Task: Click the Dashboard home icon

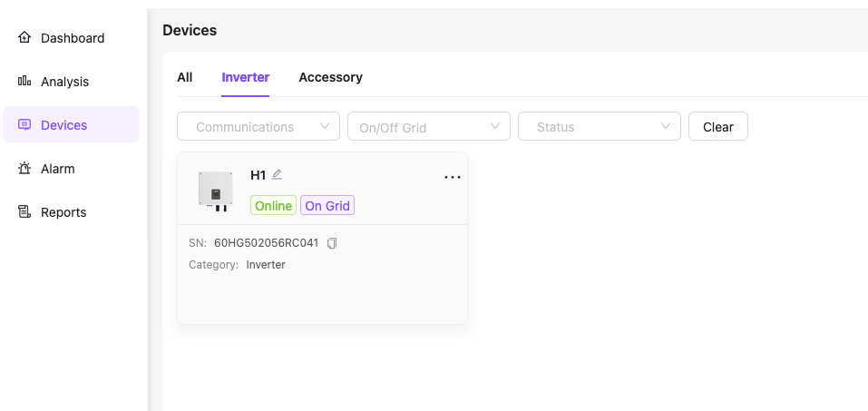Action: (x=24, y=38)
